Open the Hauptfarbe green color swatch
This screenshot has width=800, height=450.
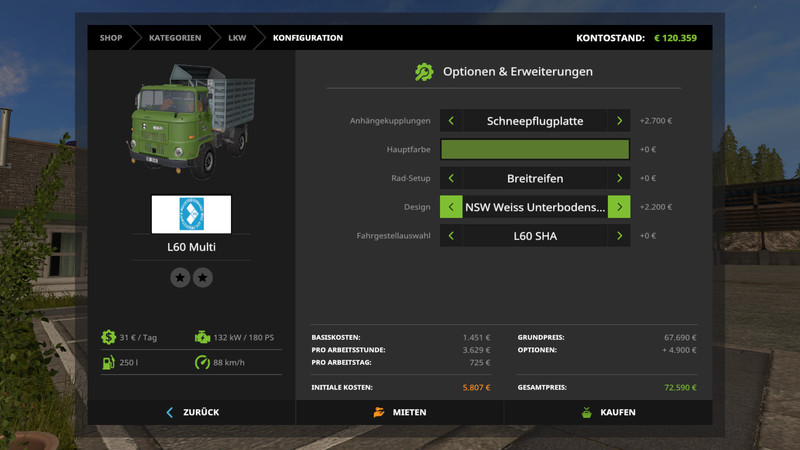[535, 150]
